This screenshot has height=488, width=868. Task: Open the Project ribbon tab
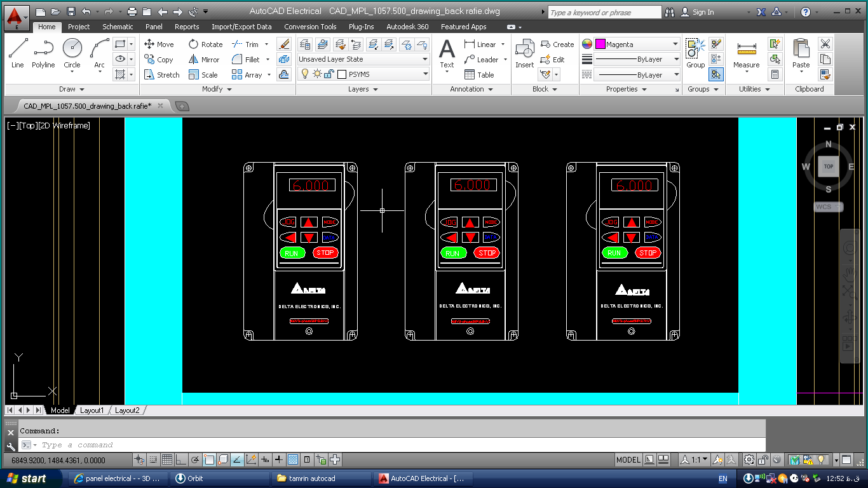[79, 27]
